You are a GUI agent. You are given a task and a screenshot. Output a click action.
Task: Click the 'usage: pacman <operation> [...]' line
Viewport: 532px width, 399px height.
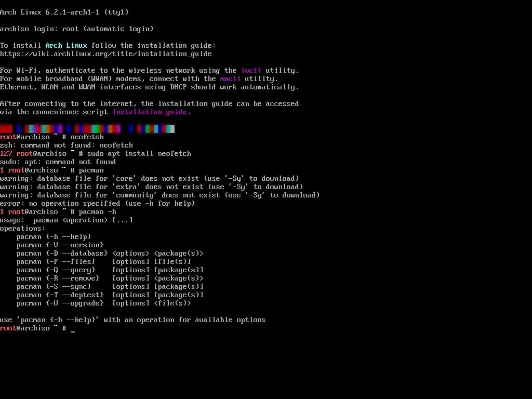(66, 220)
